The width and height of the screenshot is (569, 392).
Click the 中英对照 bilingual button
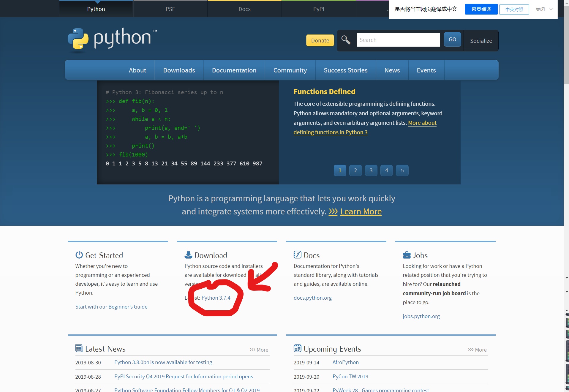514,10
